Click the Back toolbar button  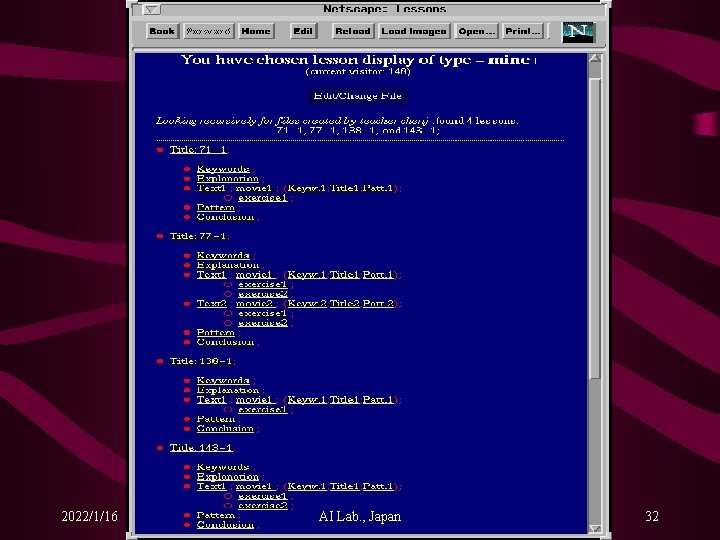click(162, 31)
